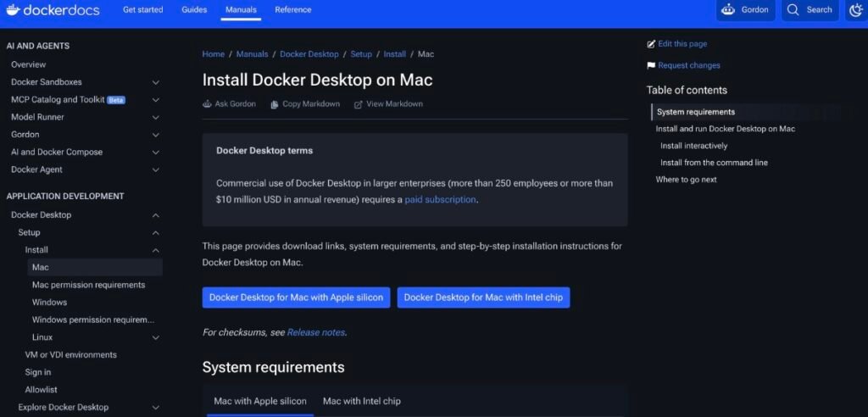The image size is (868, 417).
Task: Open VM or VDI environments item
Action: tap(71, 355)
